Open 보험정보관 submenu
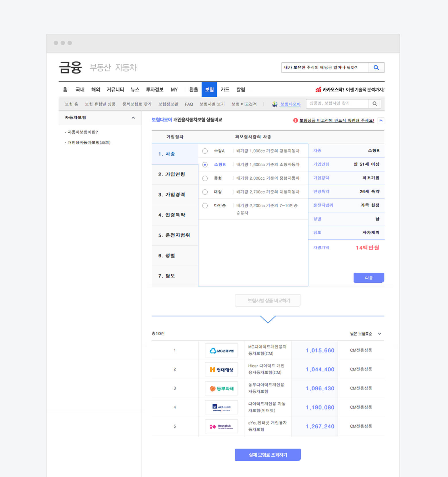Screen dimensions: 448x477 pyautogui.click(x=168, y=104)
